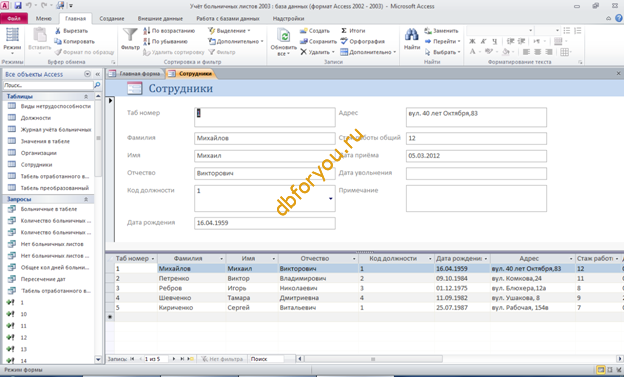Click Создать new record button
Image resolution: width=624 pixels, height=377 pixels.
(315, 31)
